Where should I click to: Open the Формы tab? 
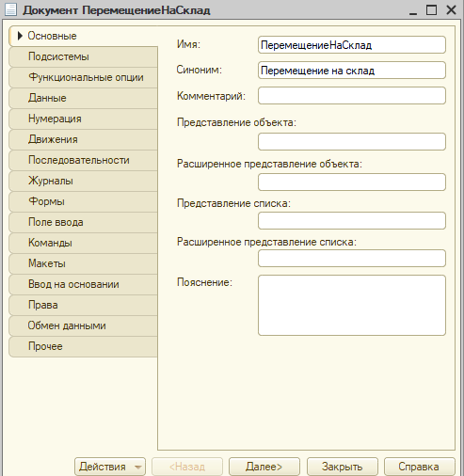[x=84, y=201]
